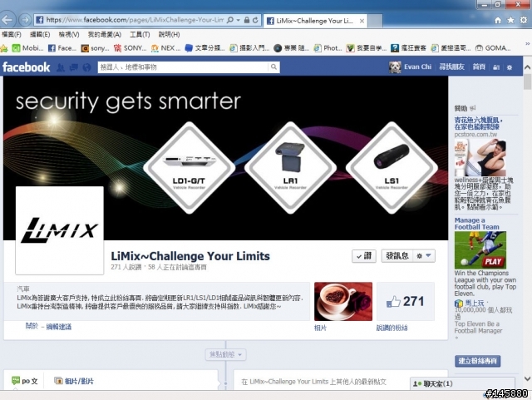Expand favorites bar overflow chevron
The width and height of the screenshot is (532, 400).
[528, 44]
